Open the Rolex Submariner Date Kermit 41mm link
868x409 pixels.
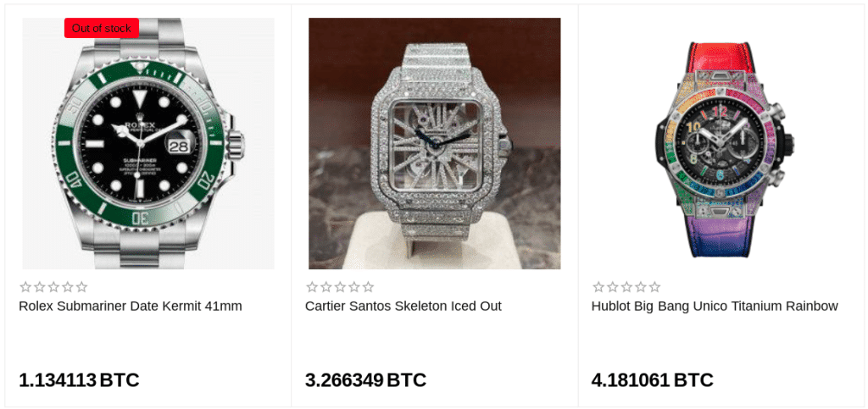tap(131, 306)
